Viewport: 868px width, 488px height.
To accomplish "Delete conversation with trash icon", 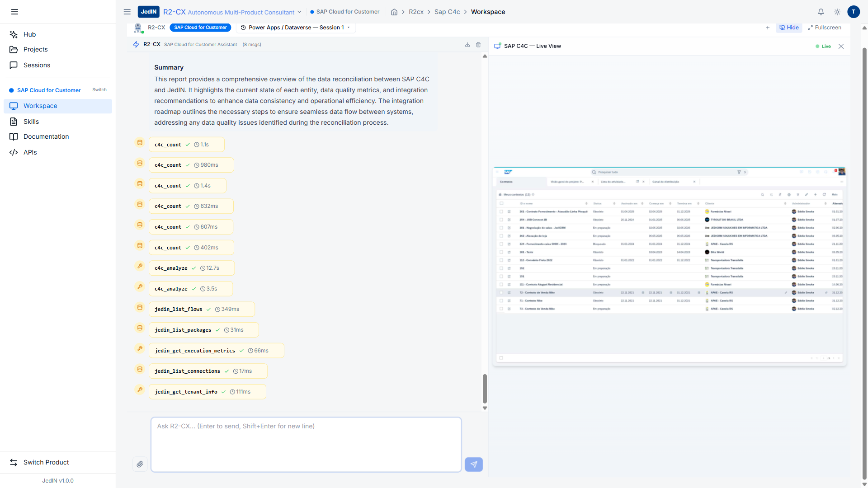I will click(x=478, y=45).
